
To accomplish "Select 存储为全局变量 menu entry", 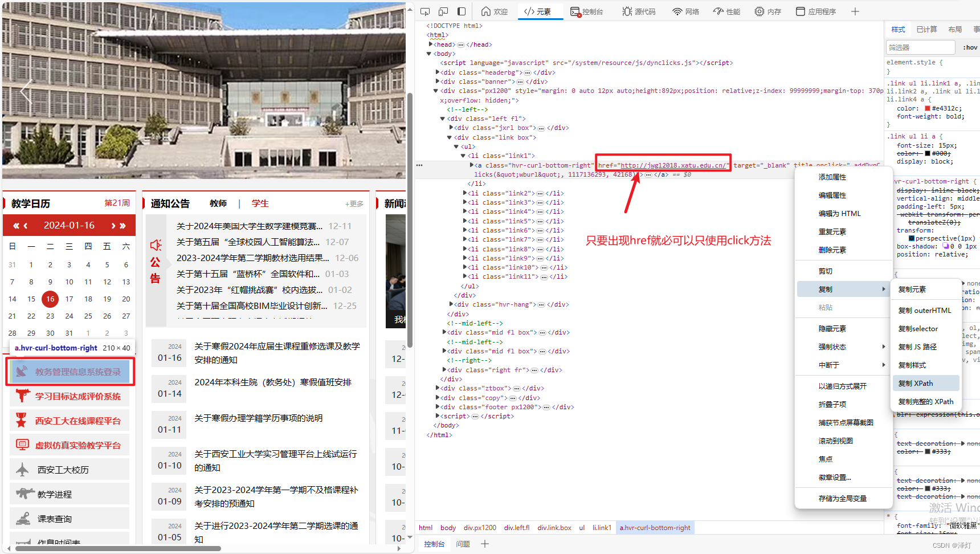I will pyautogui.click(x=843, y=499).
